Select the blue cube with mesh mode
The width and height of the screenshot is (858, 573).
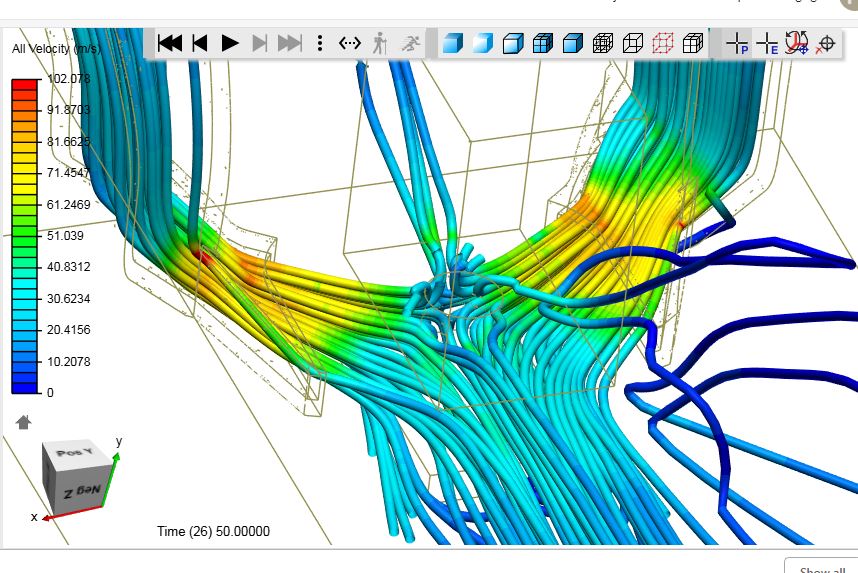543,43
